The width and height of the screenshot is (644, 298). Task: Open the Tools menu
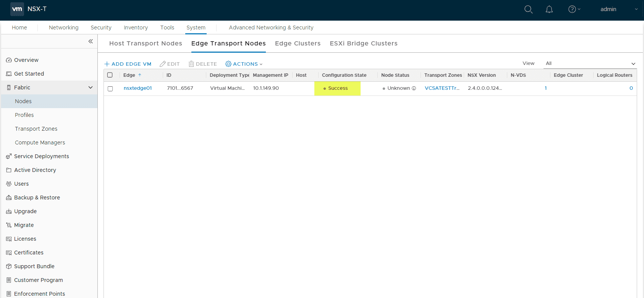click(x=167, y=28)
